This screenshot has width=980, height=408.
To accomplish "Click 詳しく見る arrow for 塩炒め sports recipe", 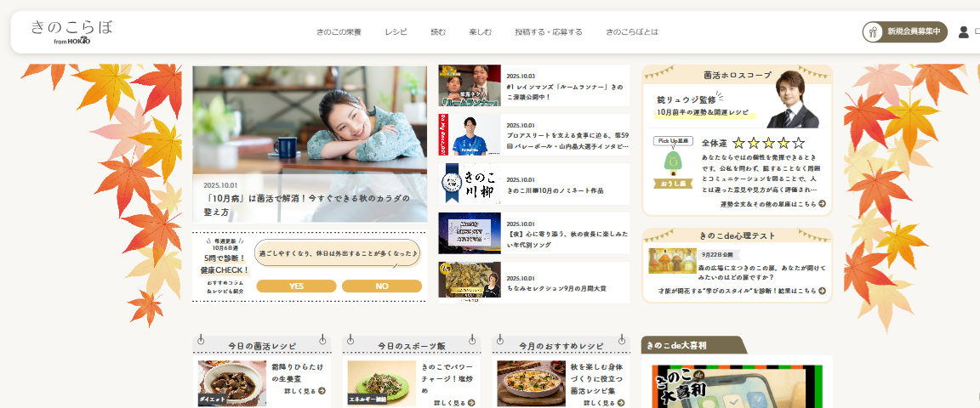I will (470, 403).
